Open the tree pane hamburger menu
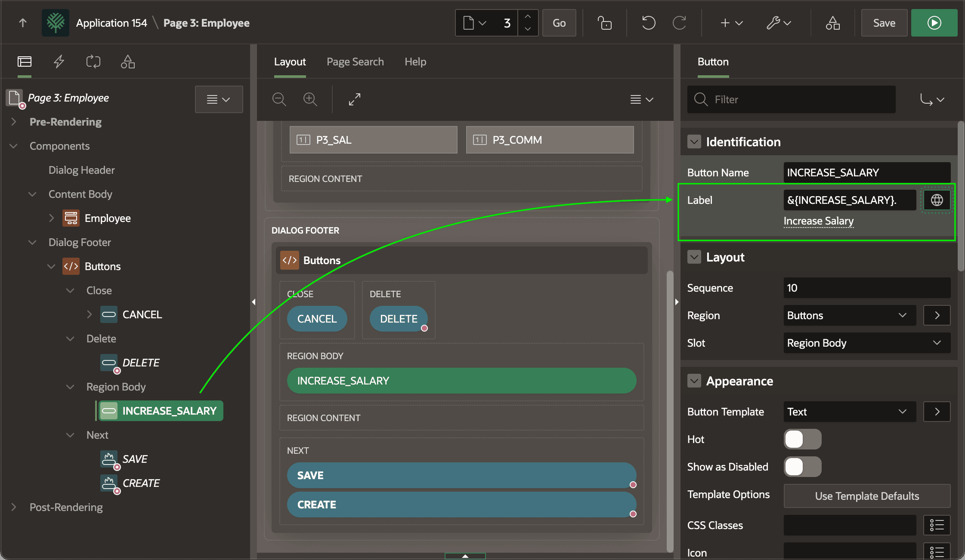The height and width of the screenshot is (560, 965). pos(219,99)
